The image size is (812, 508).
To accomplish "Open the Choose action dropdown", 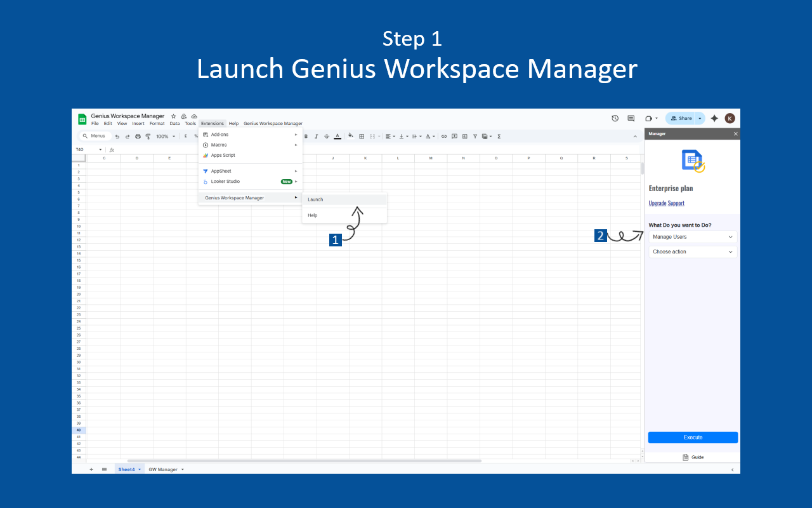I will [x=693, y=252].
